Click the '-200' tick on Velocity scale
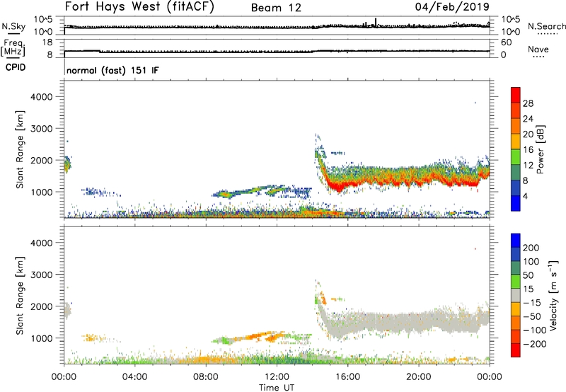This screenshot has height=392, width=566. 535,344
